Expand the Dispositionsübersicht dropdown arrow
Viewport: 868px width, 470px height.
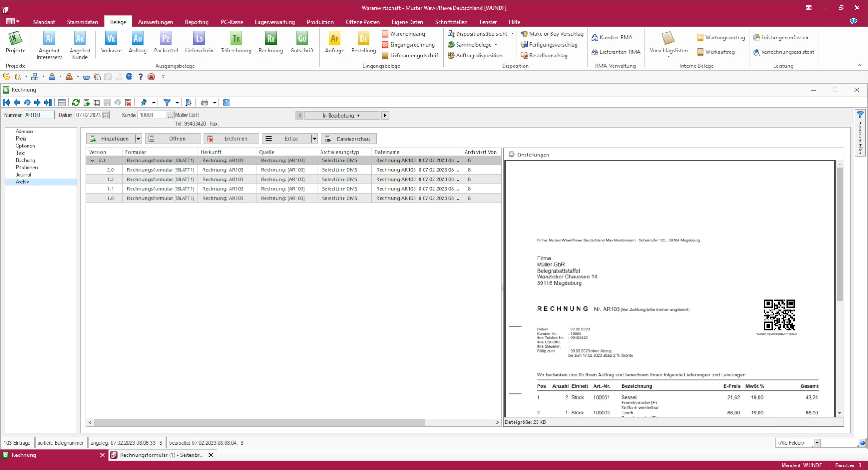pos(512,34)
